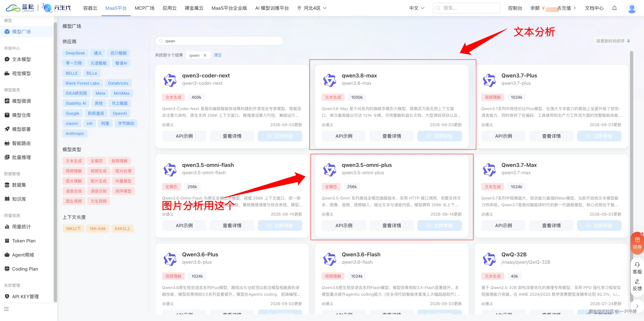Image resolution: width=644 pixels, height=321 pixels.
Task: Open Qwen3.6-Plus card title
Action: (x=200, y=254)
